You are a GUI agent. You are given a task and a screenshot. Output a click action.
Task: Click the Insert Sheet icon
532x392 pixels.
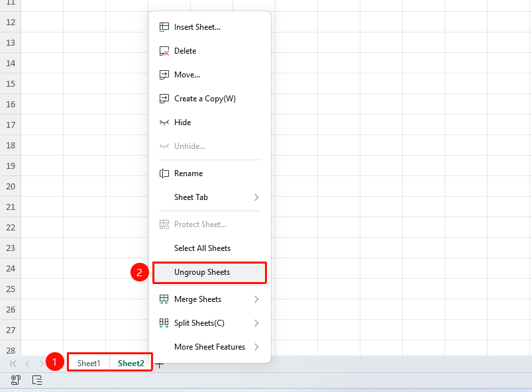click(164, 27)
